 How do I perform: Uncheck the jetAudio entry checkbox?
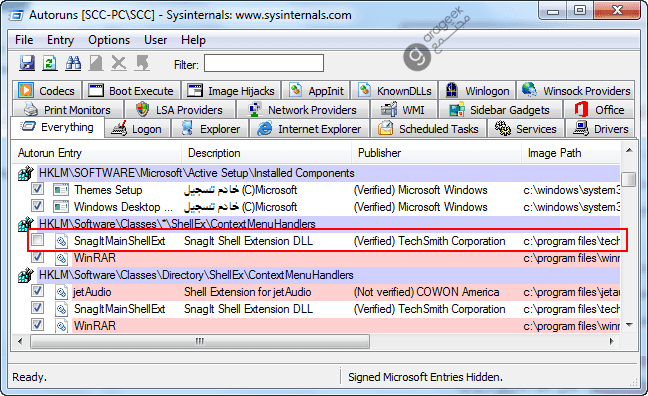click(x=37, y=291)
